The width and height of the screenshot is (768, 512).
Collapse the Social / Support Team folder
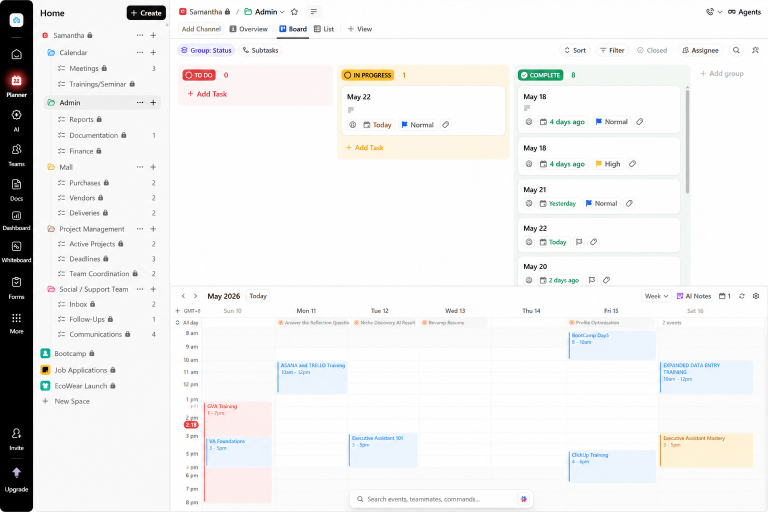pyautogui.click(x=51, y=289)
